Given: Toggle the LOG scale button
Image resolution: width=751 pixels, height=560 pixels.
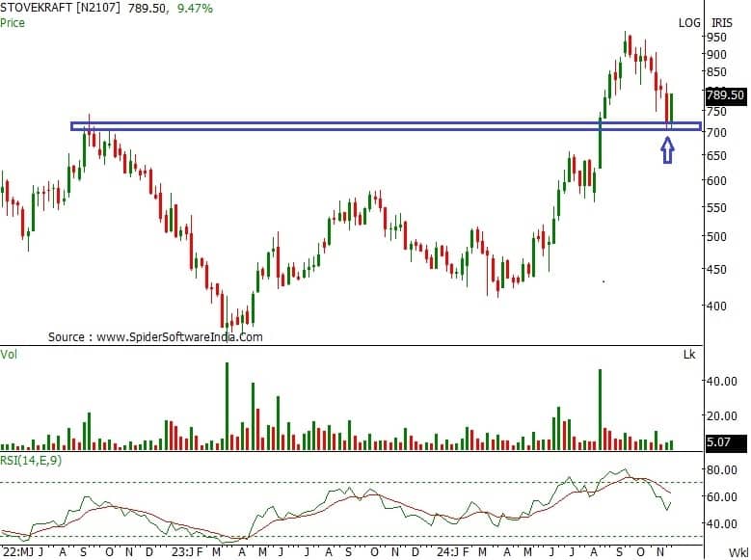Looking at the screenshot, I should 688,22.
